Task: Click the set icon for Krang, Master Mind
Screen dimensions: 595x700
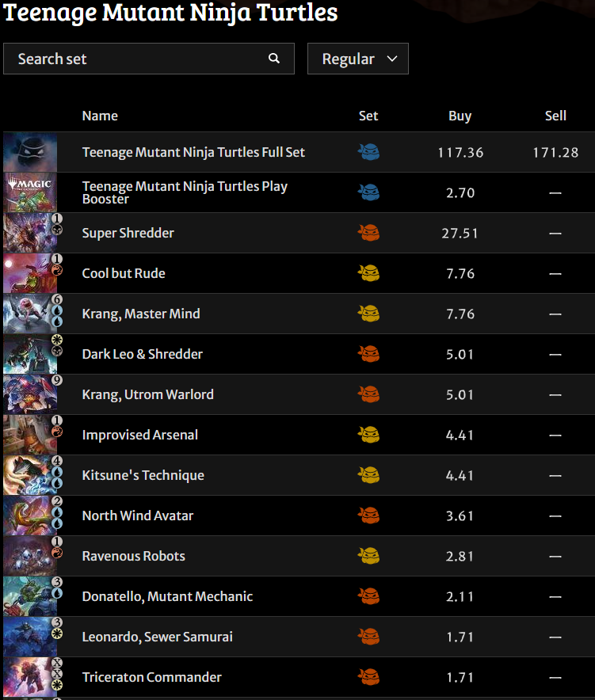Action: click(x=368, y=314)
